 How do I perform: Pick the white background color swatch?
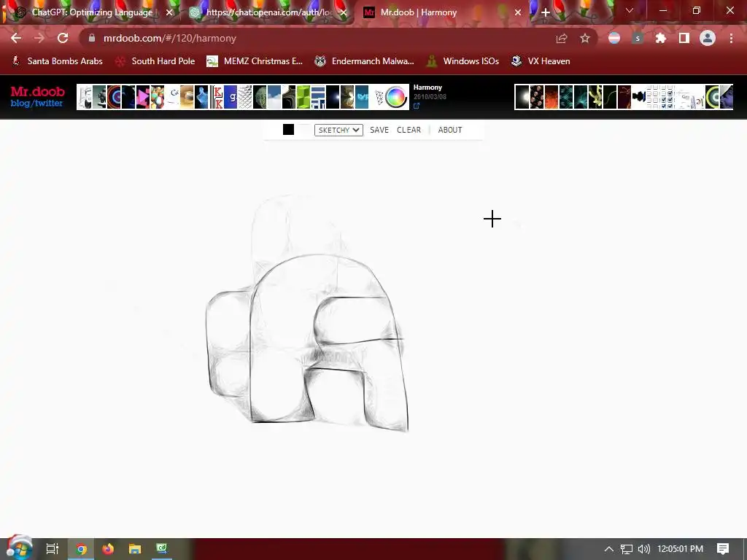(304, 130)
